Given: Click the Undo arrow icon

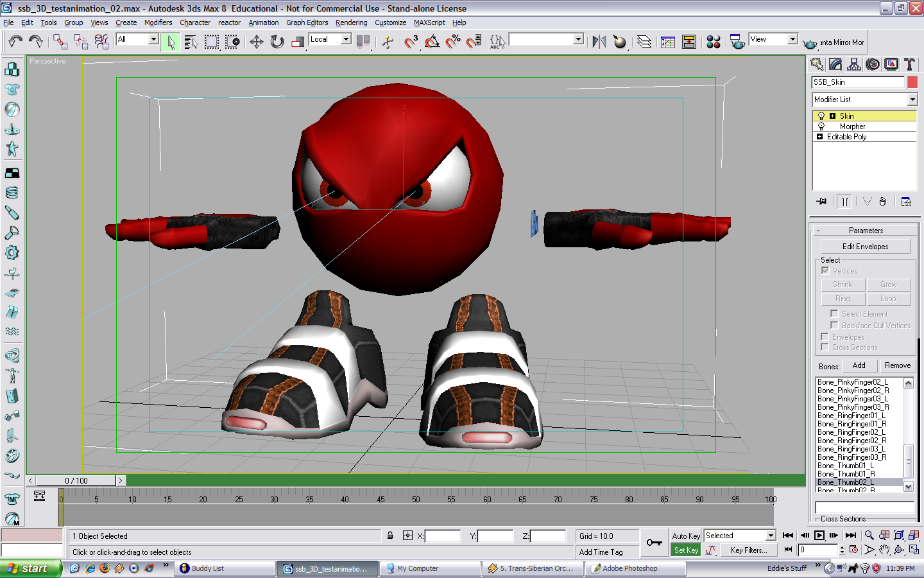Looking at the screenshot, I should [x=15, y=42].
